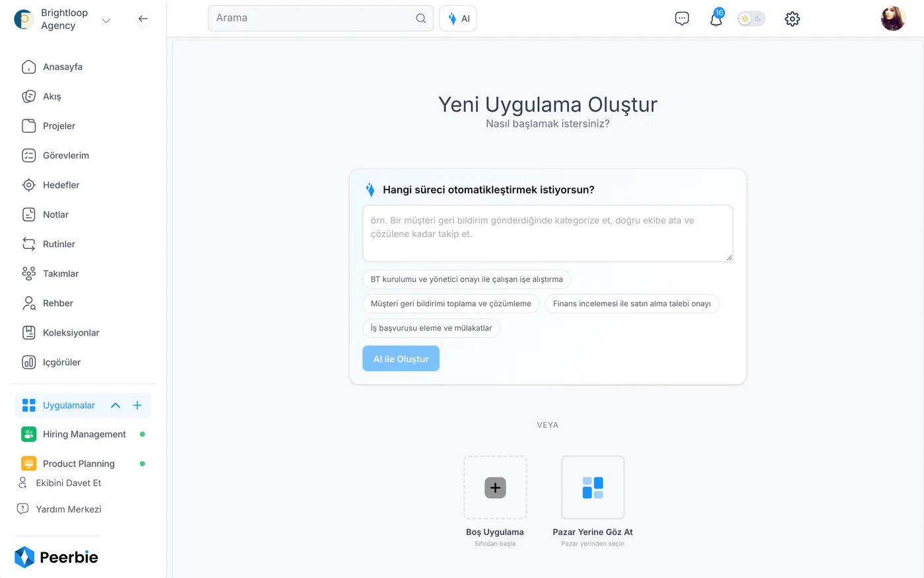Click the İçgörüler chart icon
Image resolution: width=924 pixels, height=578 pixels.
pyautogui.click(x=29, y=362)
